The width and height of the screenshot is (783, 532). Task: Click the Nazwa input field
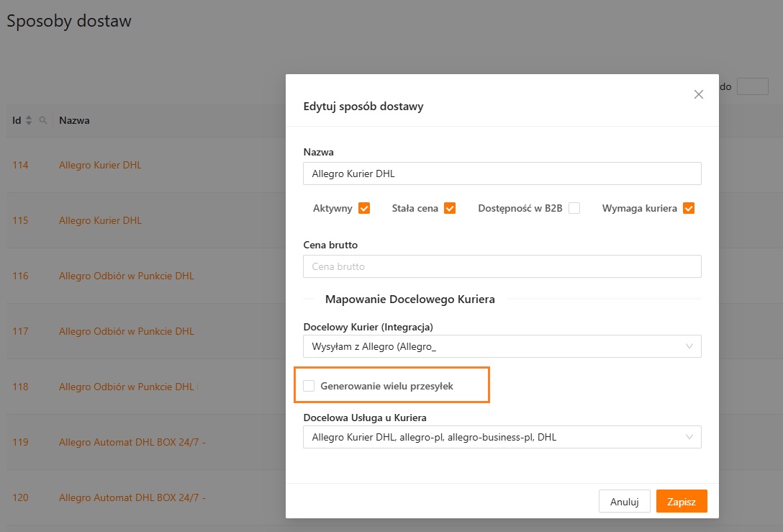pos(502,173)
